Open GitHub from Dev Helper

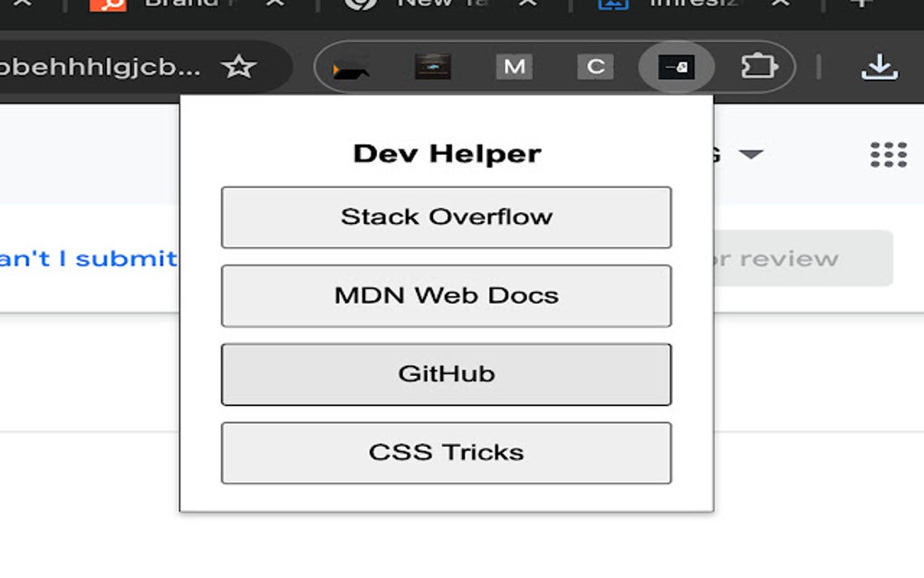tap(446, 374)
